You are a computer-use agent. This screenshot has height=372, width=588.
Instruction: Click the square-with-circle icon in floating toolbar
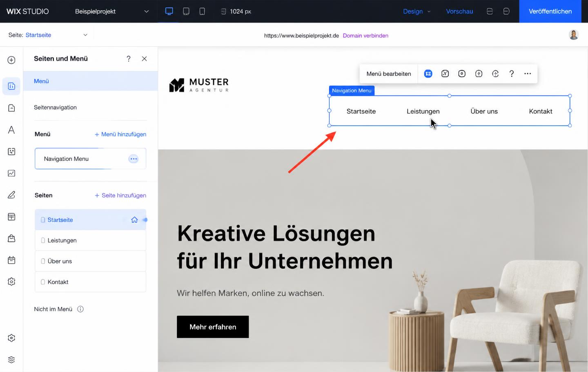click(x=462, y=74)
